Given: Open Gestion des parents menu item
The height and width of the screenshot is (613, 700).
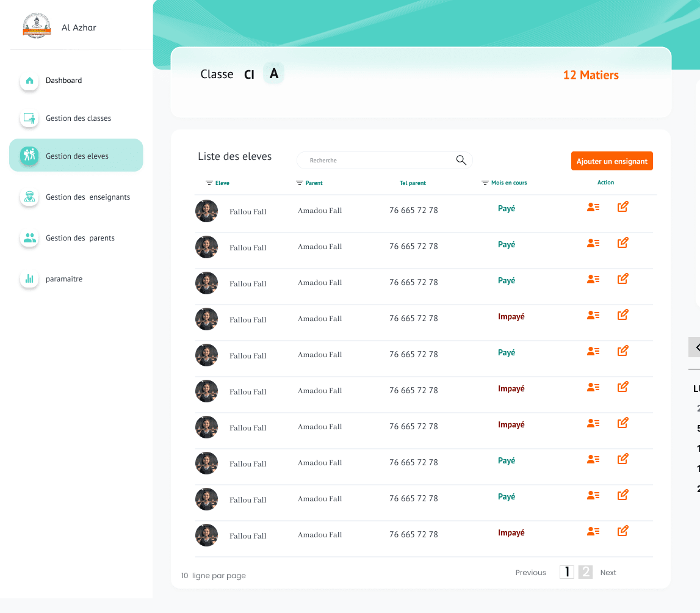Looking at the screenshot, I should (80, 238).
